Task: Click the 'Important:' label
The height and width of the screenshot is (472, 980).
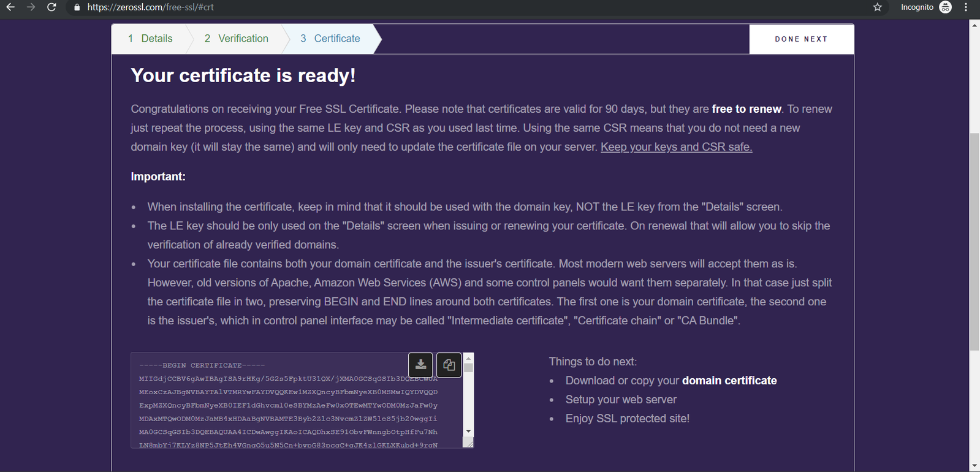Action: (158, 177)
